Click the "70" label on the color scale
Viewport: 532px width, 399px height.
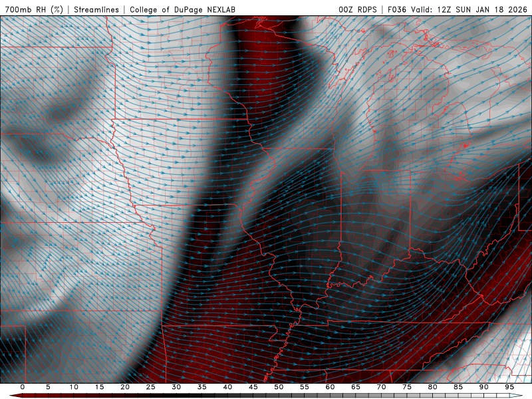coord(381,387)
